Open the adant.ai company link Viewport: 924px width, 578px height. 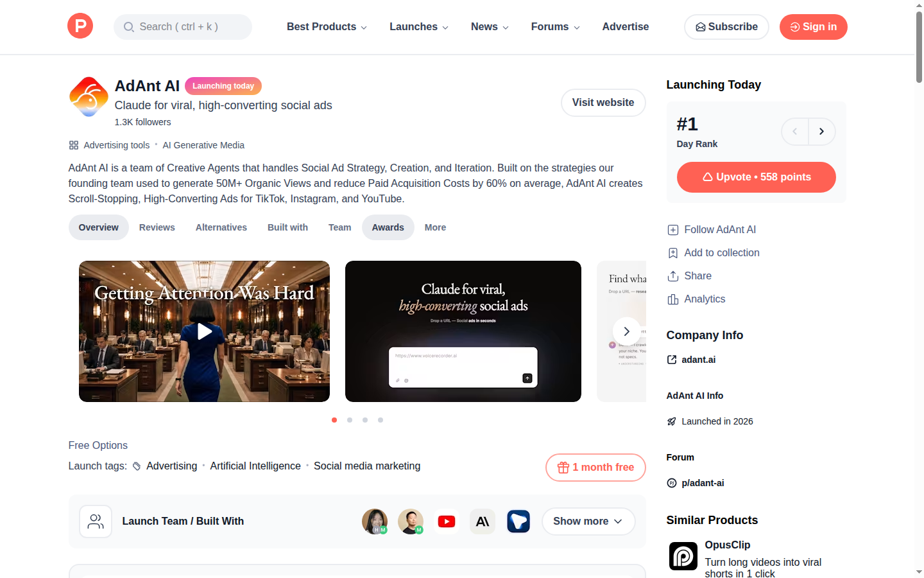699,360
